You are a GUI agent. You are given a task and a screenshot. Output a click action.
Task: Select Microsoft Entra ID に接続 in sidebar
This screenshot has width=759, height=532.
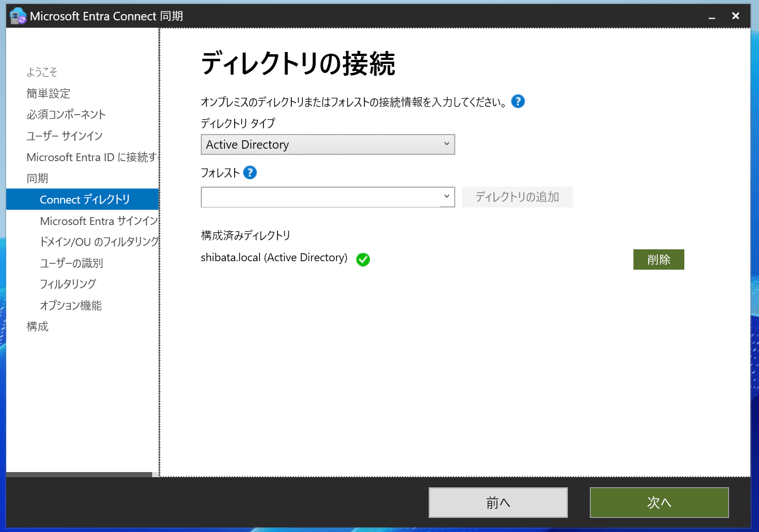(92, 157)
